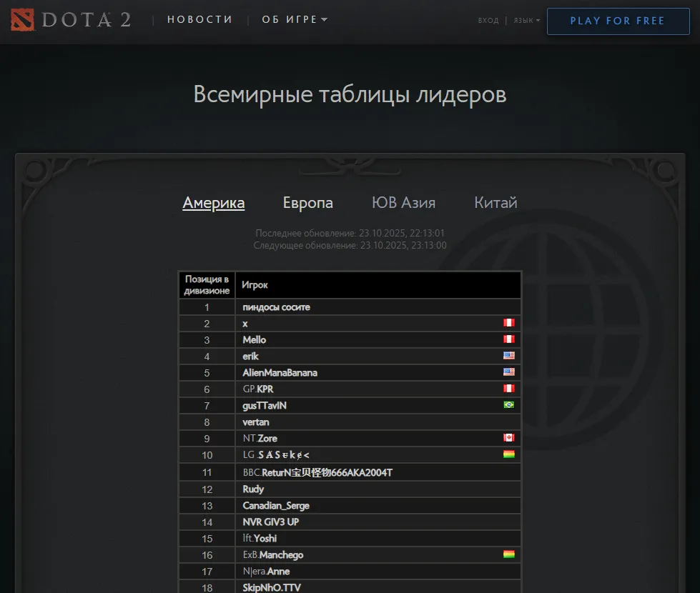Click the PLAY FOR FREE button
700x593 pixels.
click(x=618, y=21)
